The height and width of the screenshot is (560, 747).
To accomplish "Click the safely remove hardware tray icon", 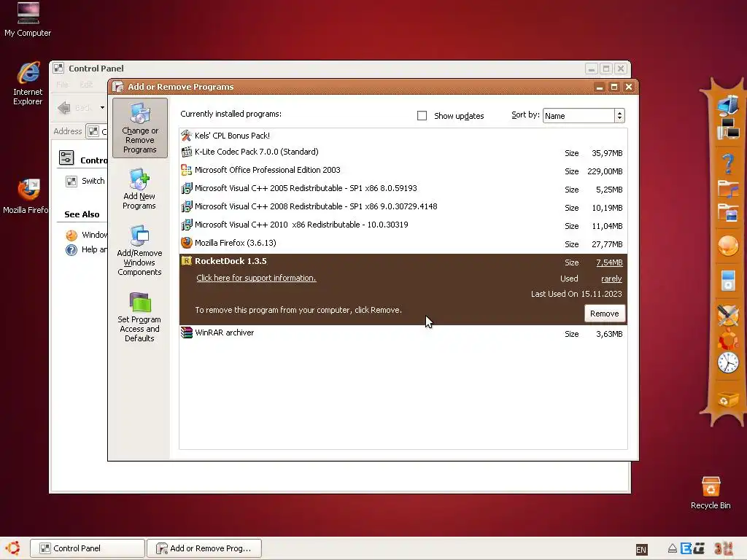I will point(672,548).
